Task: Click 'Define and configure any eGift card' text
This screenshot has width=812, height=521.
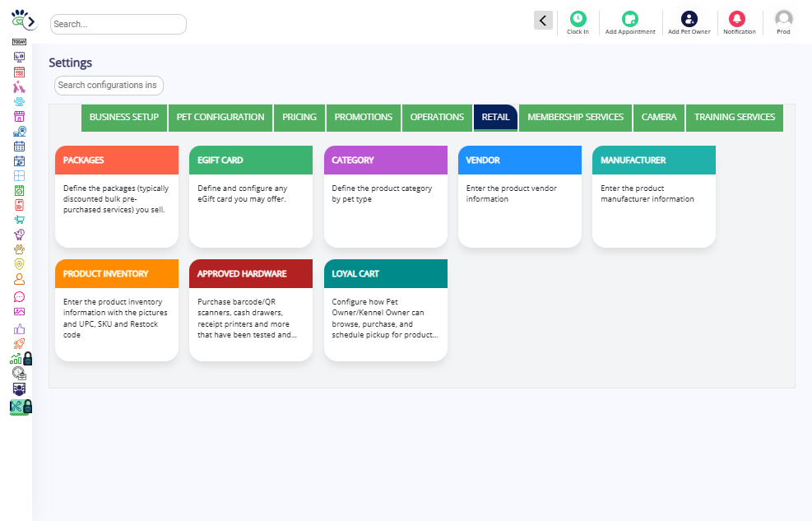Action: point(243,193)
